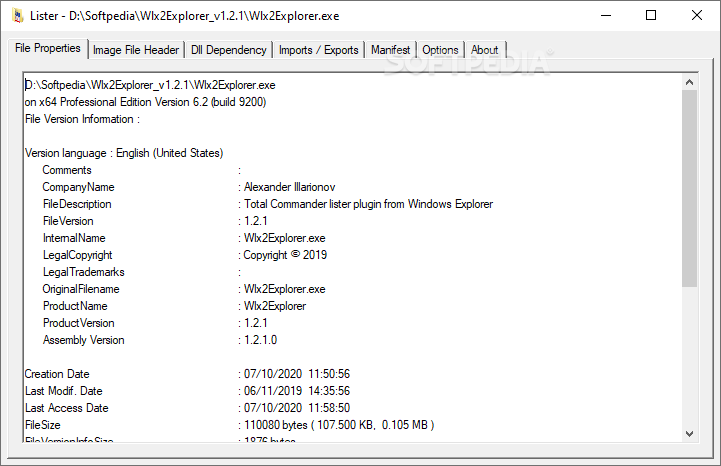
Task: Click the 'ProductName' label
Action: (75, 306)
